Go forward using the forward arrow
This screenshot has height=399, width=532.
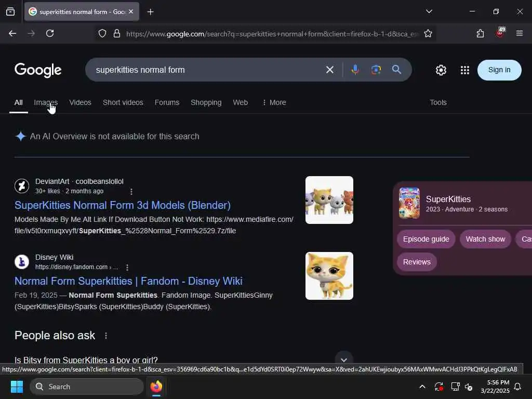click(31, 33)
